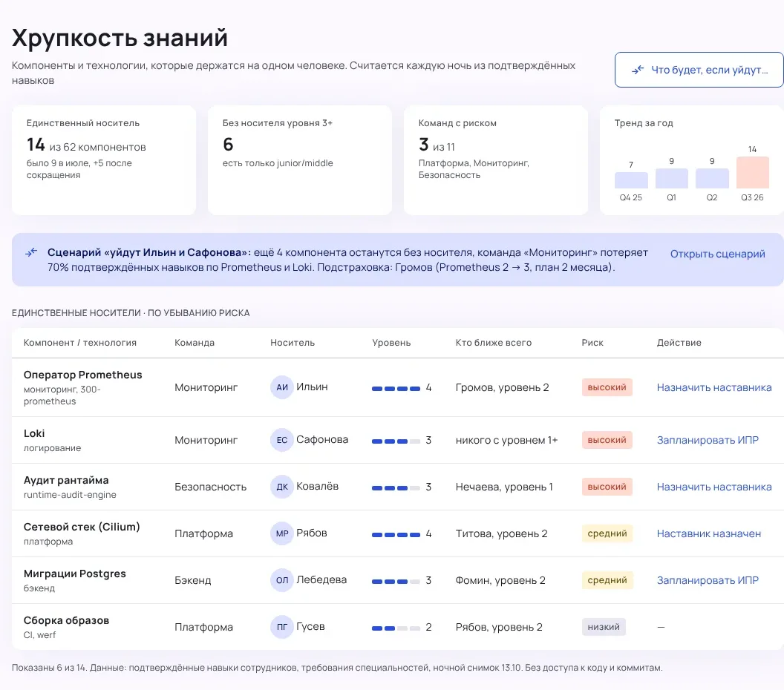
Task: Click the «высокий» badge in the Loki row
Action: (607, 440)
